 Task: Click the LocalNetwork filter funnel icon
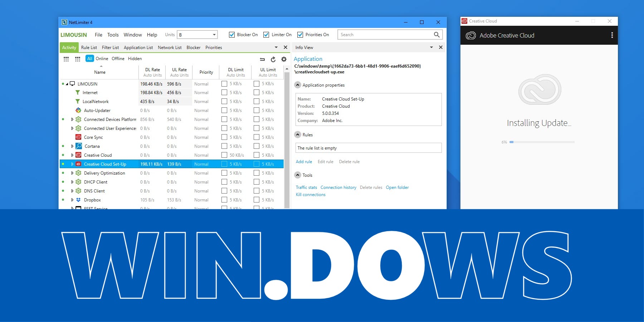(x=78, y=102)
